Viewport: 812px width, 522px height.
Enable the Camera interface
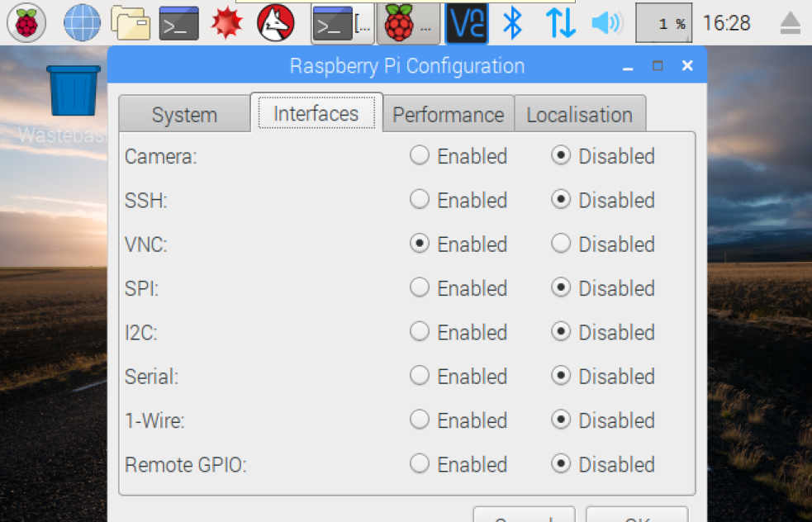coord(419,155)
